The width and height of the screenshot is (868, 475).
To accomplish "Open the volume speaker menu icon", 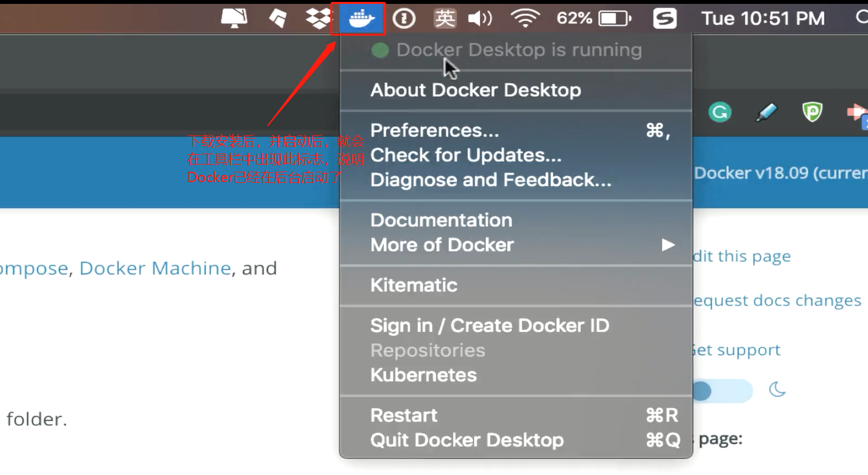I will click(x=480, y=18).
